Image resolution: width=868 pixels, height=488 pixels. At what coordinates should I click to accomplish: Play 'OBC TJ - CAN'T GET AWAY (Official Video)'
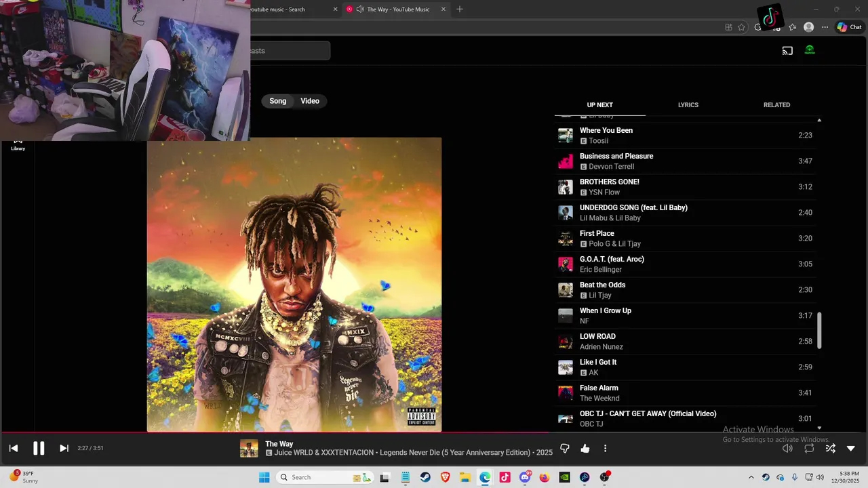tap(685, 419)
